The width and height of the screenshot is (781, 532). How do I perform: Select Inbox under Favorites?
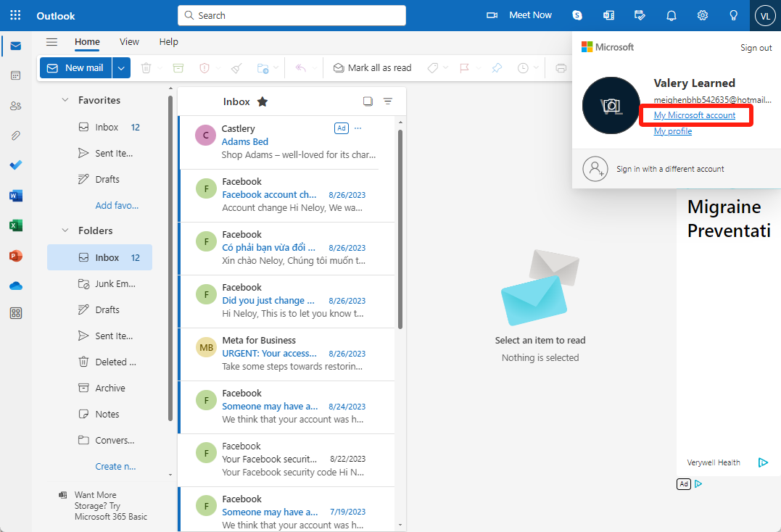[99, 128]
